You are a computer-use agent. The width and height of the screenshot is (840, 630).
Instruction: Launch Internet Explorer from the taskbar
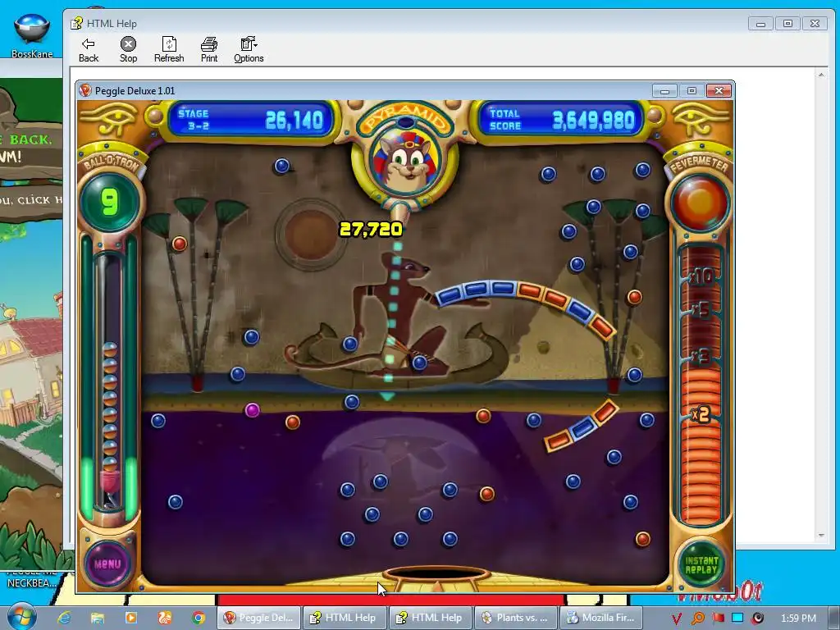pos(64,618)
